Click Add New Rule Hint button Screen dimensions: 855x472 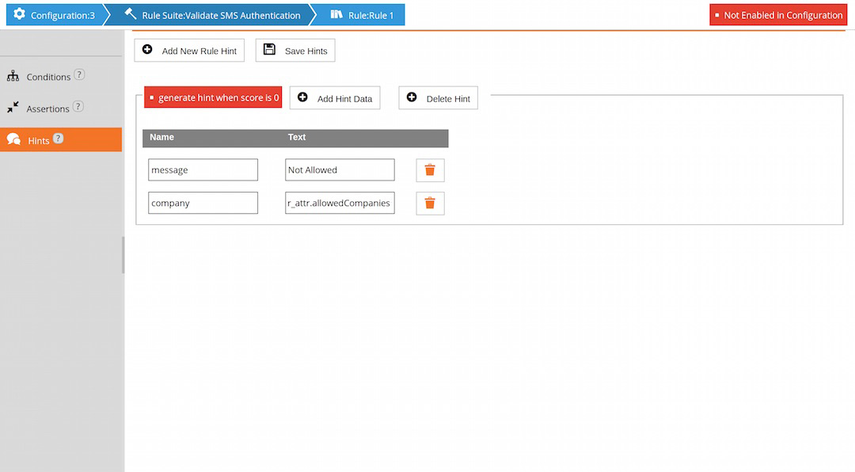coord(189,50)
